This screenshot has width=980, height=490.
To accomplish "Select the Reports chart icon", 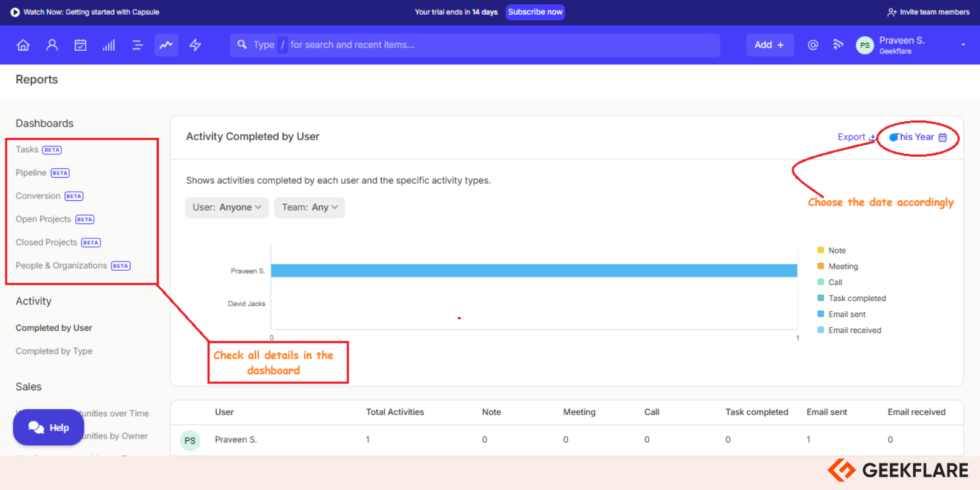I will point(166,45).
